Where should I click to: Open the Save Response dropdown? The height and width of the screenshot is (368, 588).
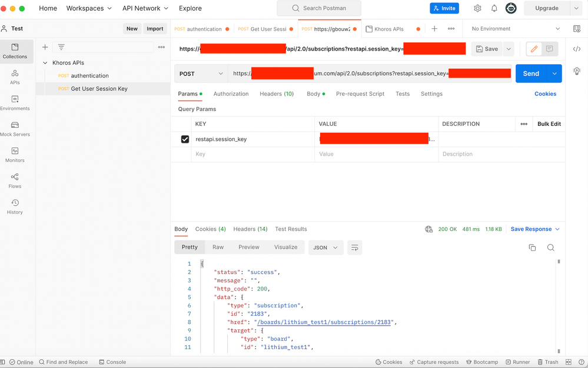(x=535, y=229)
